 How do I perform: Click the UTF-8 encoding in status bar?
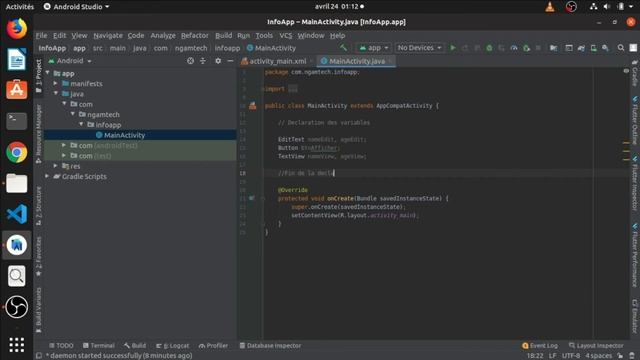tap(571, 356)
